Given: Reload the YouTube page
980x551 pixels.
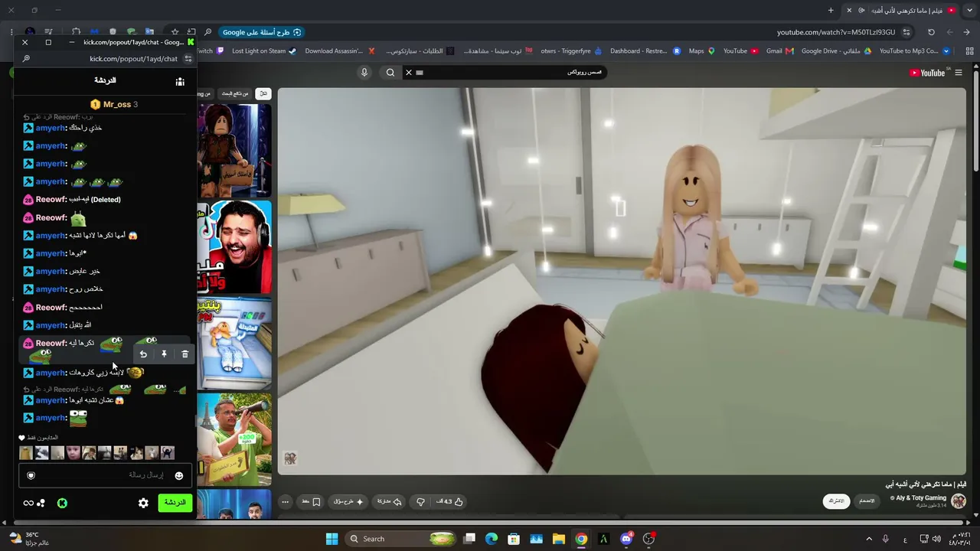Looking at the screenshot, I should [x=931, y=32].
